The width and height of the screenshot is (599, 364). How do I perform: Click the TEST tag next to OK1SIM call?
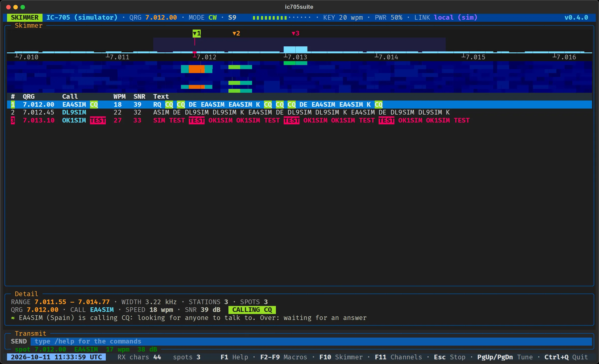(98, 120)
